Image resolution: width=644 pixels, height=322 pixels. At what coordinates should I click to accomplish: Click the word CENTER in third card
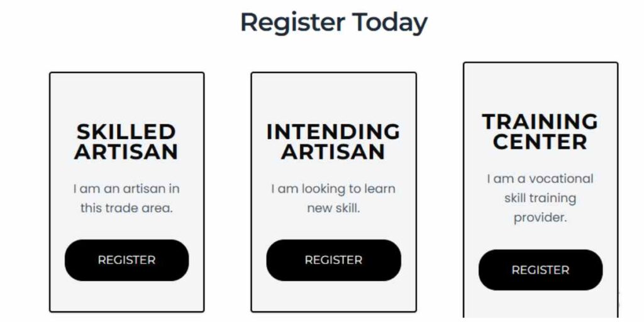pos(540,142)
